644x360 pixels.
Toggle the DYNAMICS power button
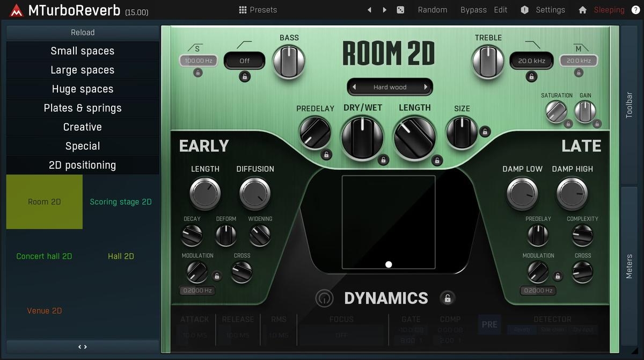click(324, 298)
